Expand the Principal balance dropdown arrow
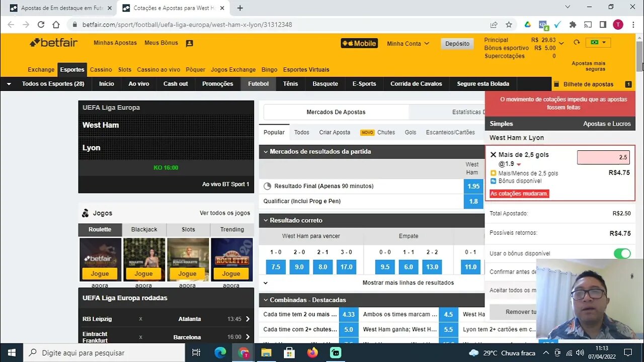 561,43
